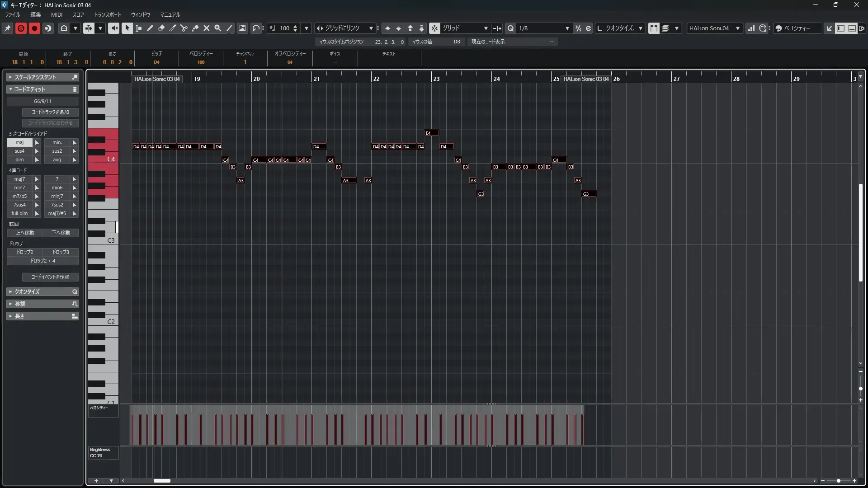Open the MIDI menu
This screenshot has height=488, width=868.
point(57,14)
